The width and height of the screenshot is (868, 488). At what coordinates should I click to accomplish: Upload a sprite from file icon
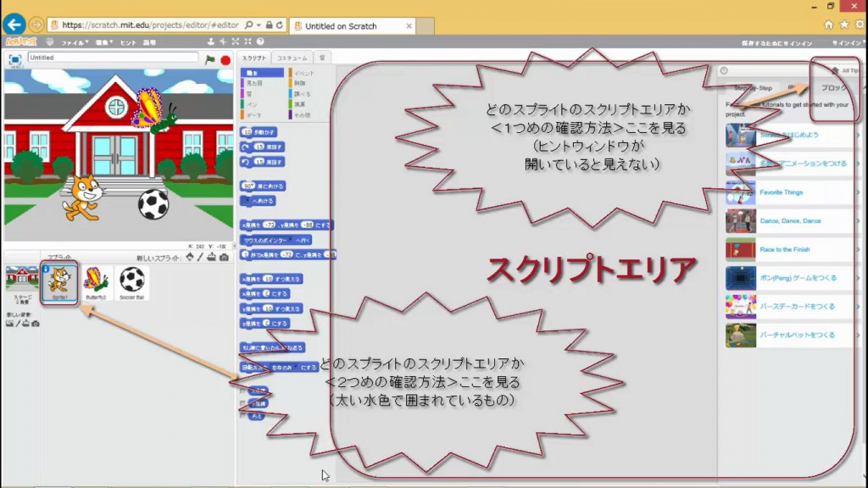click(x=211, y=258)
